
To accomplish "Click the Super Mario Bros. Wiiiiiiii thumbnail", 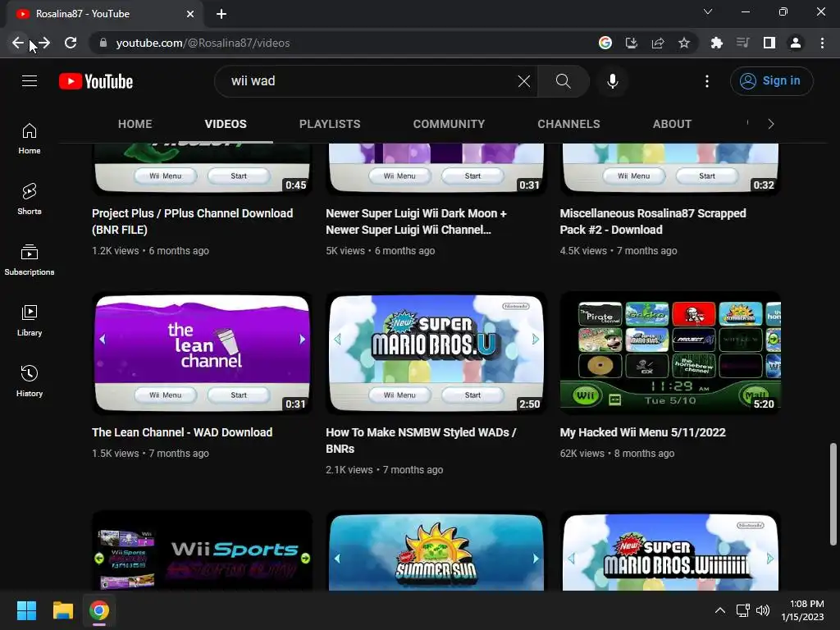I will point(670,551).
